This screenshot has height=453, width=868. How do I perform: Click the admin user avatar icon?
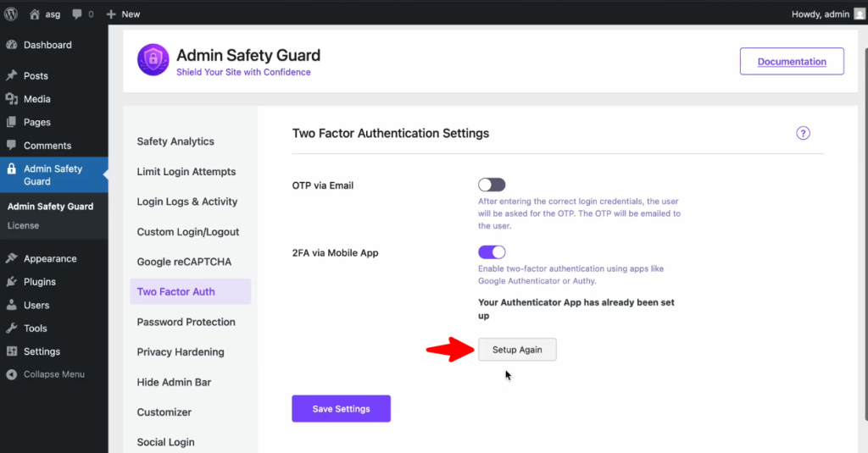click(860, 14)
